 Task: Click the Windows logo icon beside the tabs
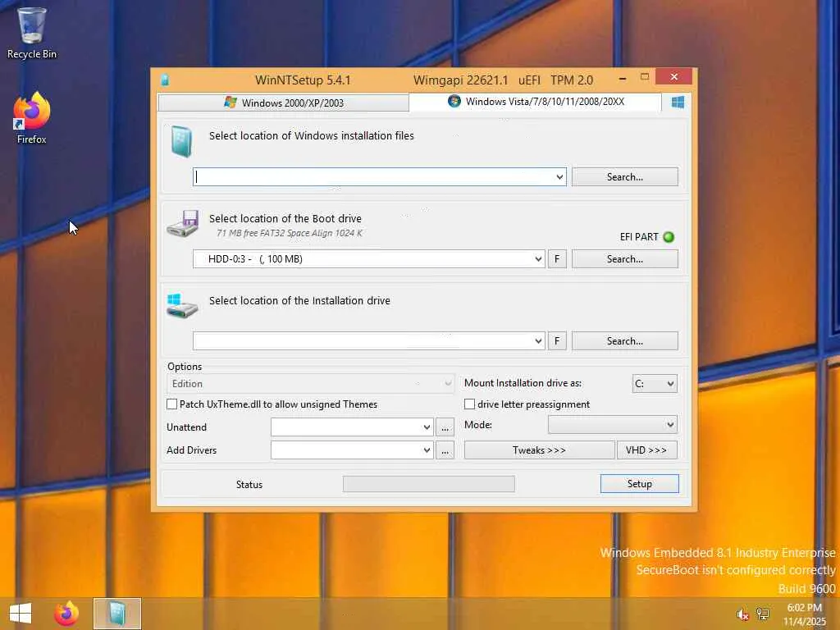click(678, 102)
